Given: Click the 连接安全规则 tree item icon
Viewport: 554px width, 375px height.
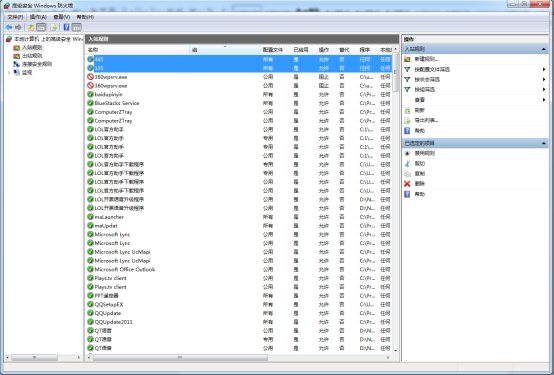Looking at the screenshot, I should coord(17,64).
